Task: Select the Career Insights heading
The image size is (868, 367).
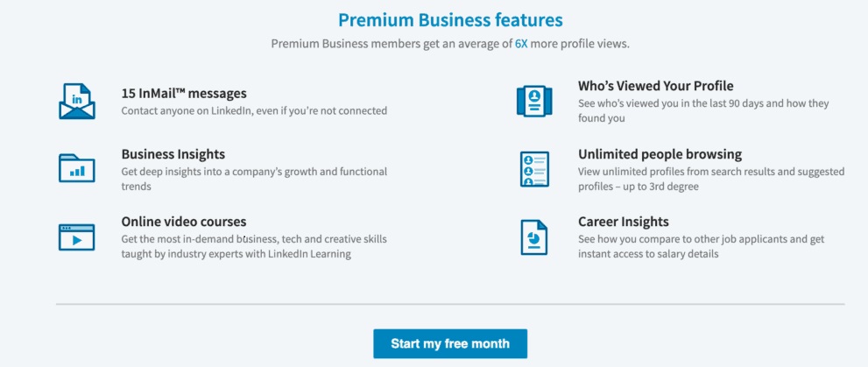Action: click(624, 222)
